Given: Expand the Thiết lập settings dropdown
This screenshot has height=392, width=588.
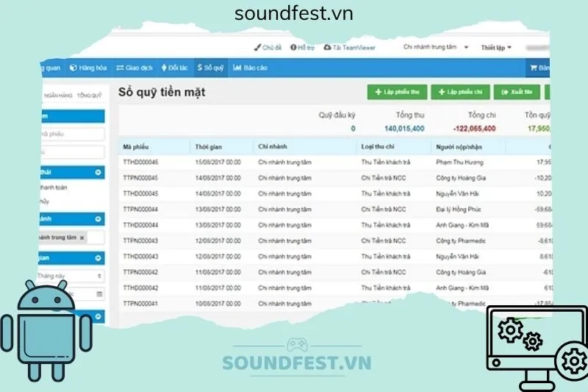Looking at the screenshot, I should (x=497, y=47).
